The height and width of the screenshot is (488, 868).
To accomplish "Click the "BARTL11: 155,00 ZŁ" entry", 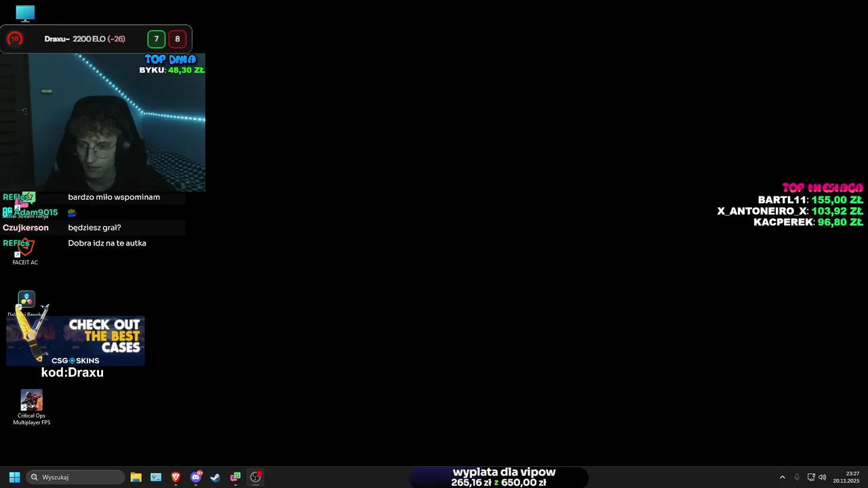I will coord(810,201).
